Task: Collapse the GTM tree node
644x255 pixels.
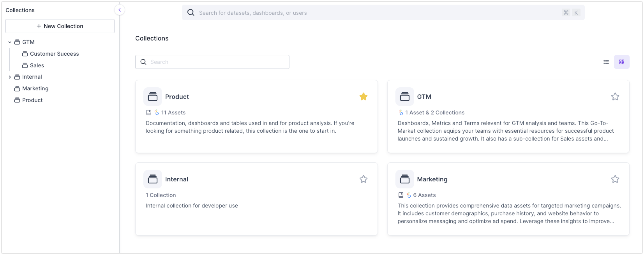Action: 10,42
